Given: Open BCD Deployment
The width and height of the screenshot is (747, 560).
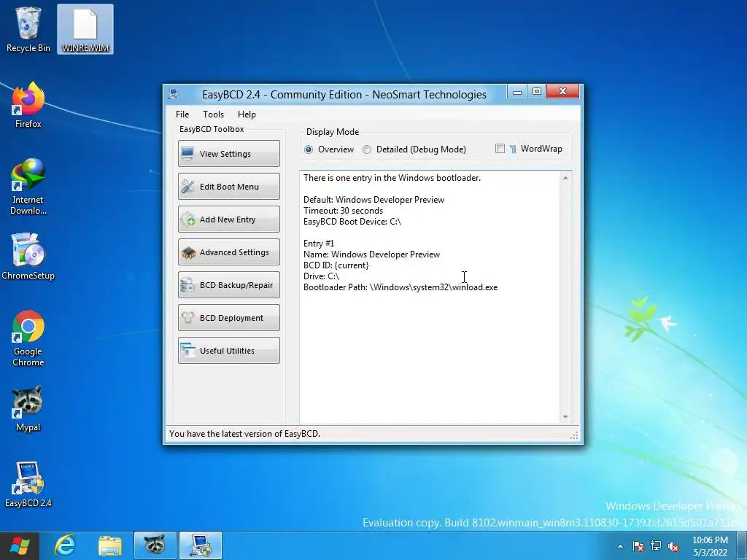Looking at the screenshot, I should pyautogui.click(x=228, y=318).
